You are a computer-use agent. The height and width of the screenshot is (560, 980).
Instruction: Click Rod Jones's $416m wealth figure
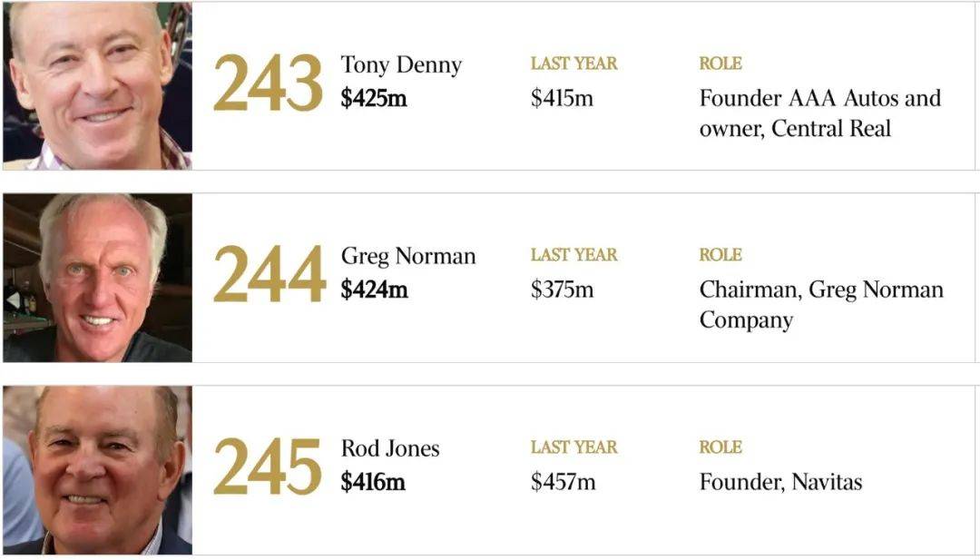(373, 482)
